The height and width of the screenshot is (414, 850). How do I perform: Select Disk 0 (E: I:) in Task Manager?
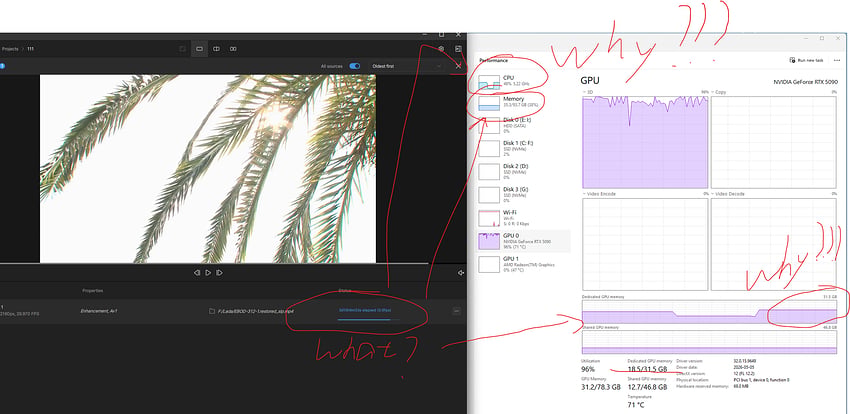(523, 125)
